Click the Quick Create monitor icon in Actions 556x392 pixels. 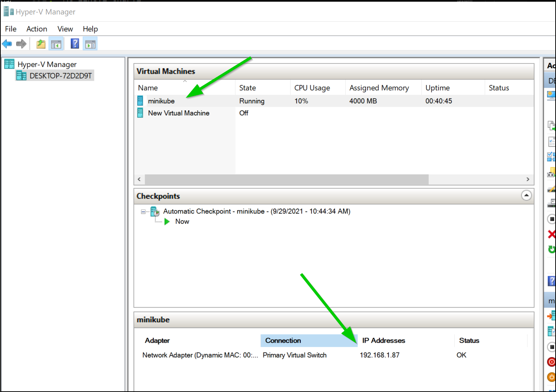551,95
